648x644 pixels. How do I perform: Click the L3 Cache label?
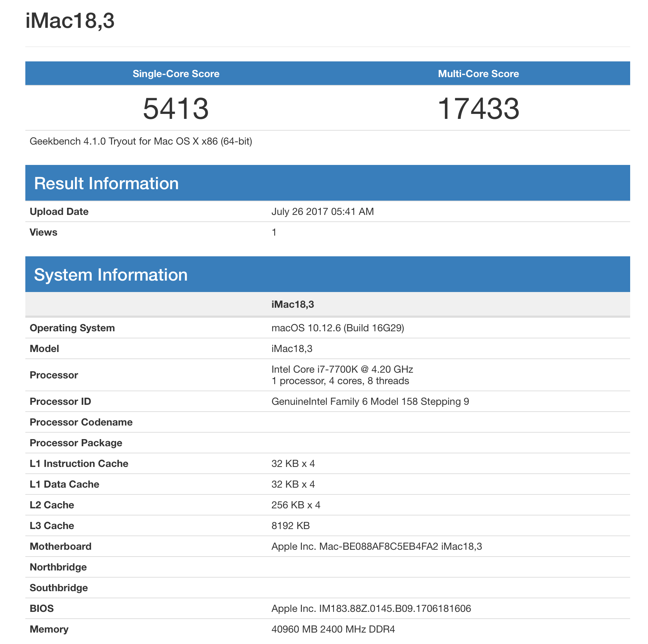point(52,525)
